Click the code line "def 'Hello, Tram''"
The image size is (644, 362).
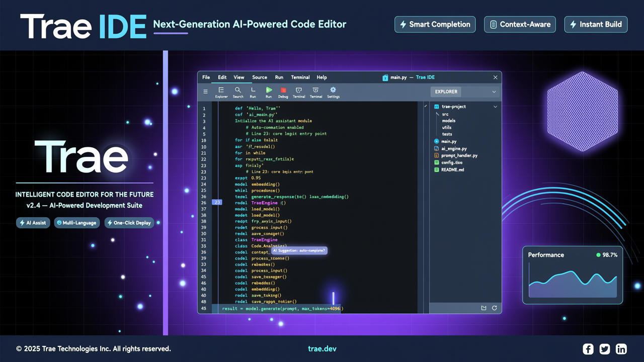tap(257, 108)
